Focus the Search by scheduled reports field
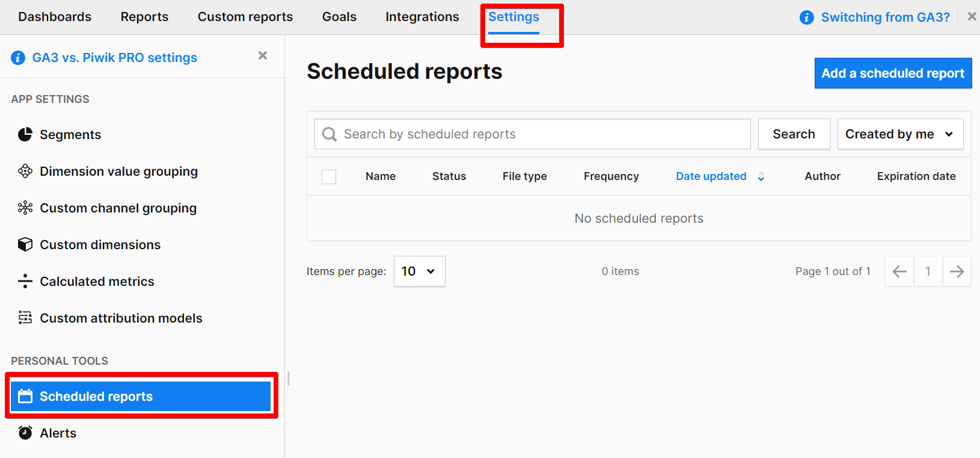 [541, 134]
